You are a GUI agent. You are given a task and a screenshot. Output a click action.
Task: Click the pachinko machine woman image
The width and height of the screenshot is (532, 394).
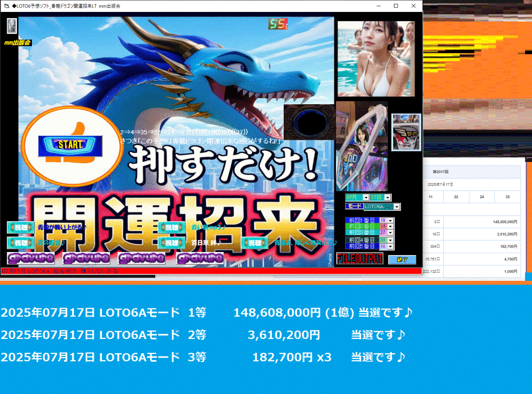coord(362,146)
